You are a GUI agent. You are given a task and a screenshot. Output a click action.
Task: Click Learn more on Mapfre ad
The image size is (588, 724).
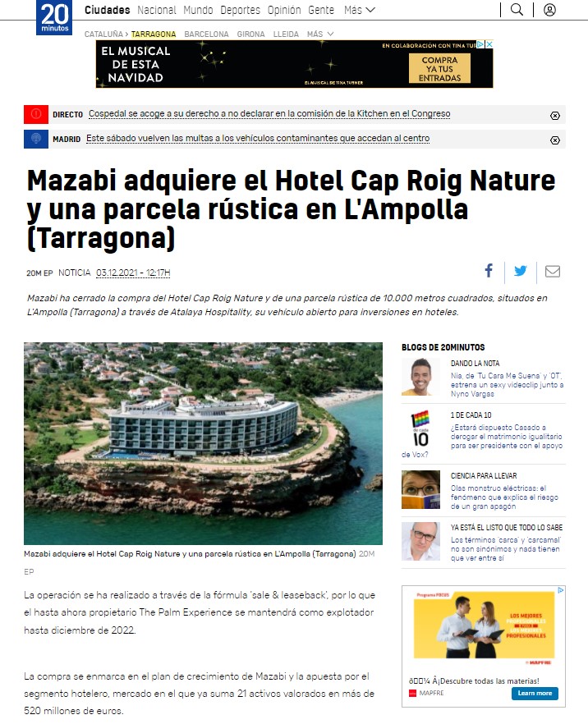pos(535,693)
